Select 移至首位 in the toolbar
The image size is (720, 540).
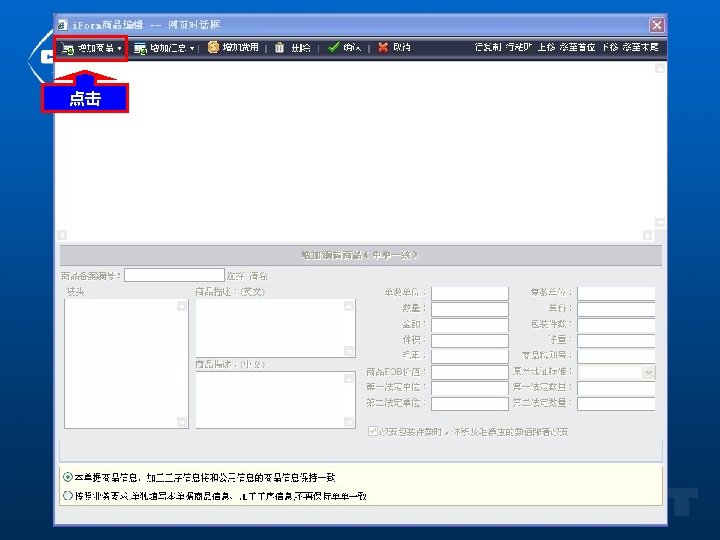click(578, 47)
